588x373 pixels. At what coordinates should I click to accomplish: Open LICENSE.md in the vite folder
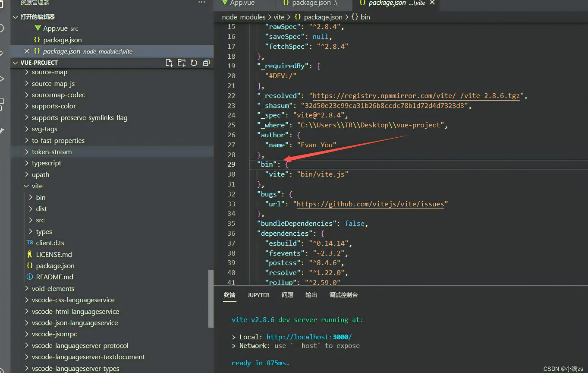point(53,254)
